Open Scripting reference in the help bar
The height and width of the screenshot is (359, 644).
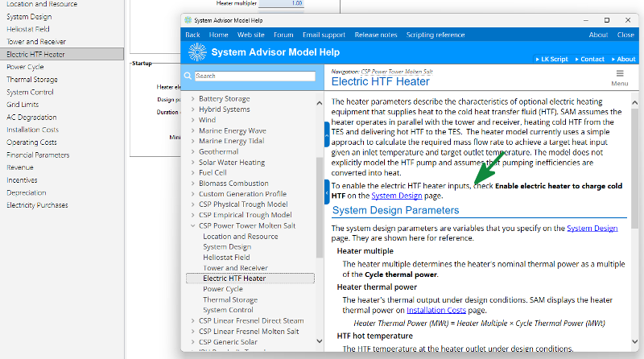coord(436,35)
